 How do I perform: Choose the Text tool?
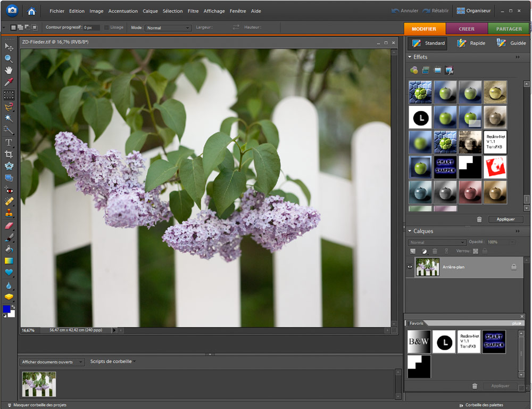pyautogui.click(x=9, y=142)
